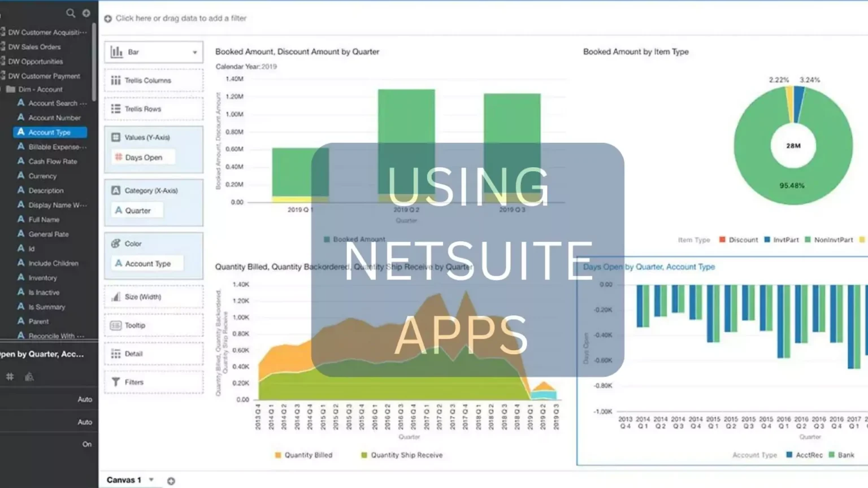Viewport: 868px width, 488px height.
Task: Click the Quantity Ship Receive legend swatch
Action: click(x=364, y=455)
